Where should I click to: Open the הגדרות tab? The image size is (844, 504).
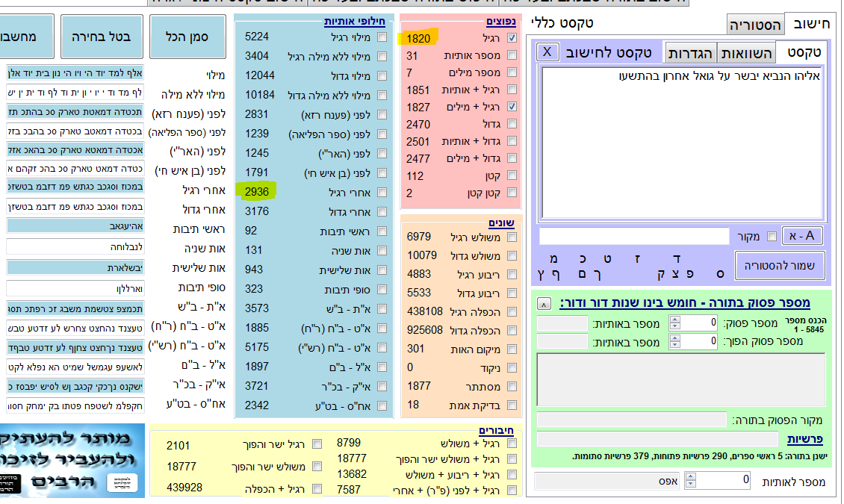[689, 53]
